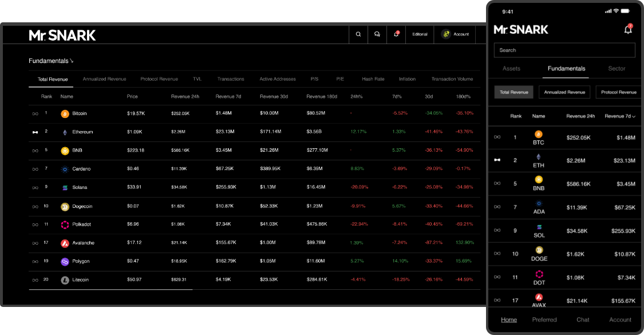Screen dimensions: 644x335
Task: Expand the Fundamentals dropdown heading on desktop
Action: coord(51,61)
